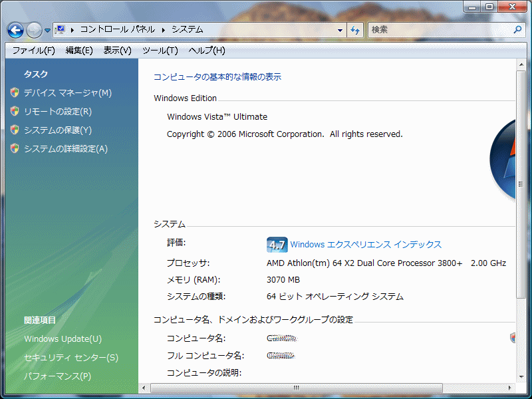The height and width of the screenshot is (399, 532).
Task: Click the shield icon beside リモートの設定
Action: coord(15,112)
